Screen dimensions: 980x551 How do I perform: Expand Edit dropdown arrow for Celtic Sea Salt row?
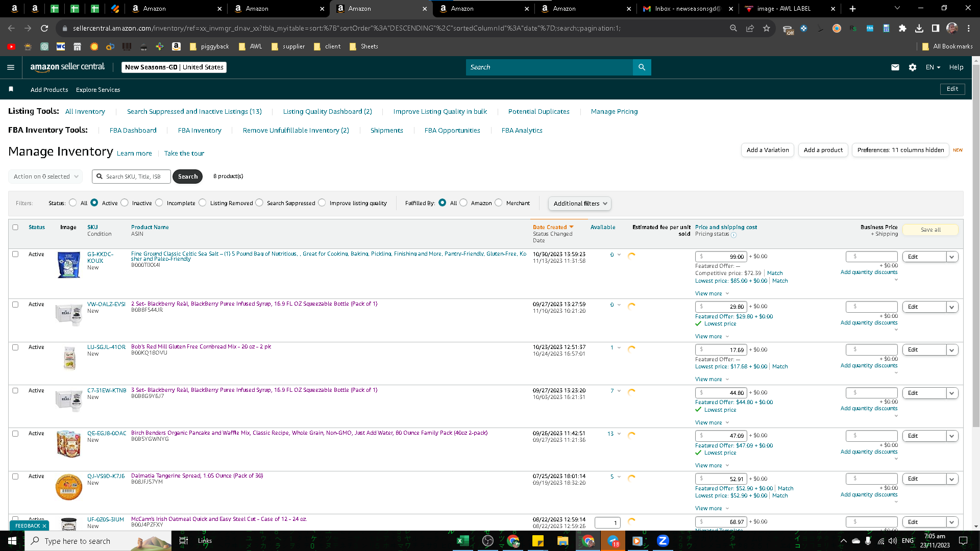click(x=952, y=257)
